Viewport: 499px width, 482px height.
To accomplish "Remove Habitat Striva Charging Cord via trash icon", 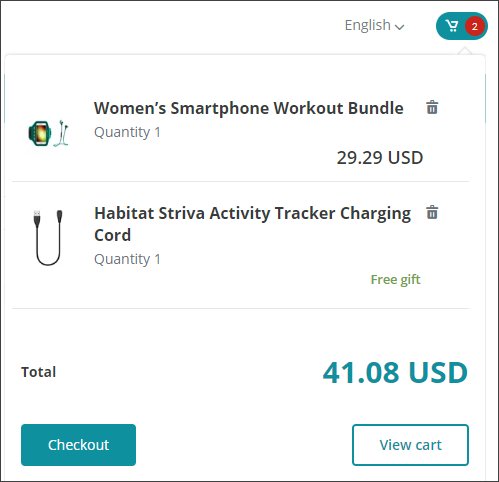I will click(x=432, y=212).
